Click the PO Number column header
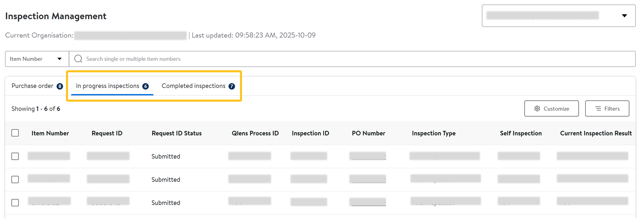 (x=368, y=133)
